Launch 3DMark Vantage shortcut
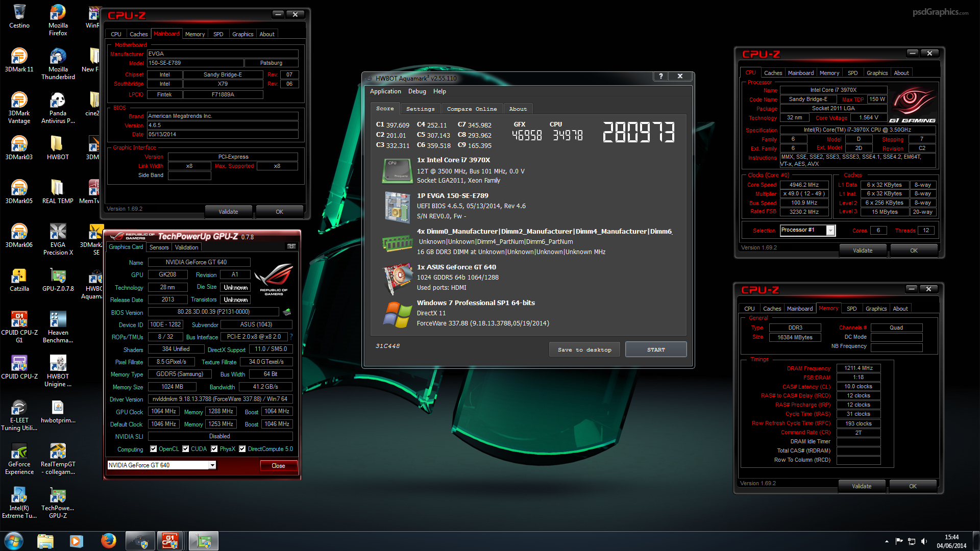Viewport: 980px width, 551px height. coord(19,108)
